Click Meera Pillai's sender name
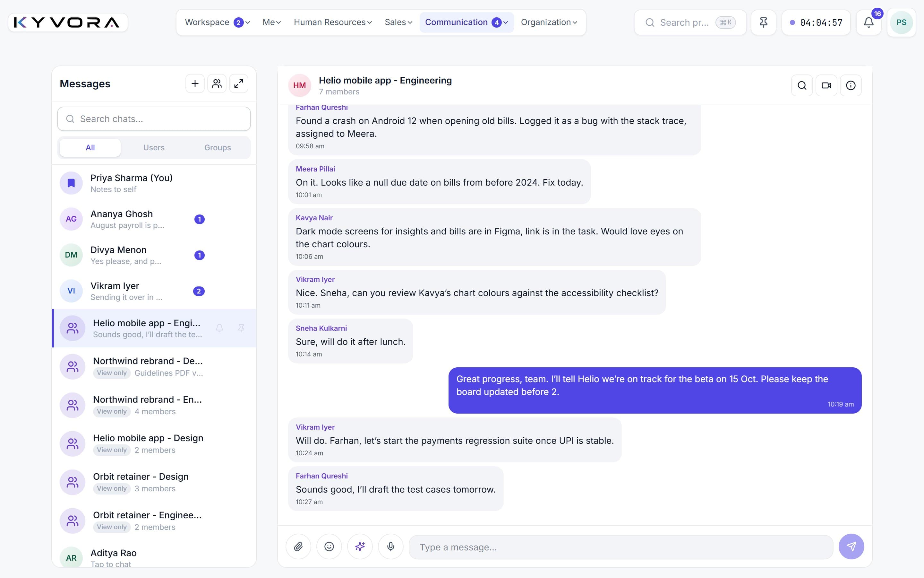The height and width of the screenshot is (578, 924). pyautogui.click(x=315, y=169)
